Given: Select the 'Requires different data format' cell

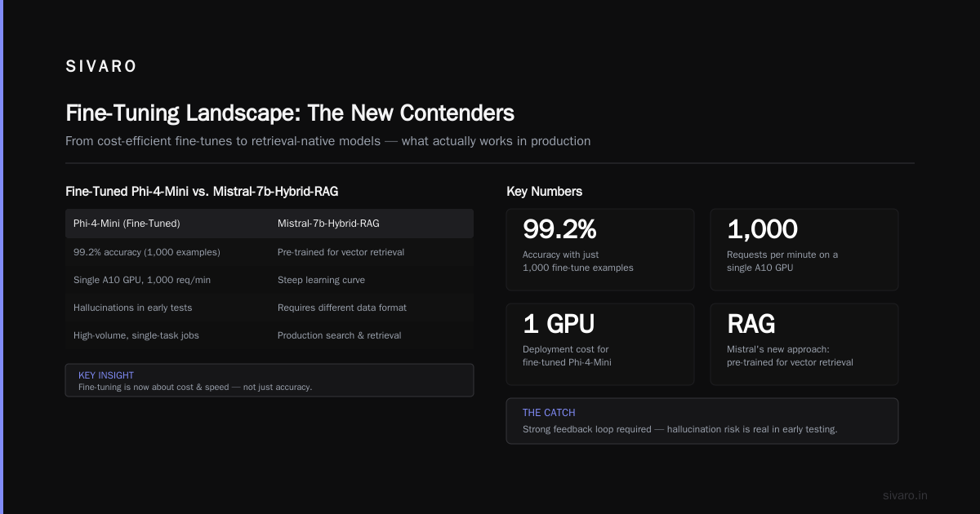Looking at the screenshot, I should [342, 308].
